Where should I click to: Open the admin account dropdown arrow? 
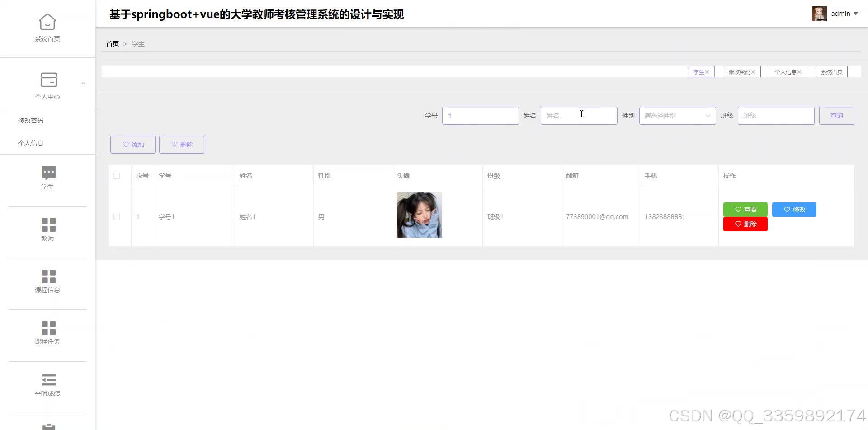856,14
